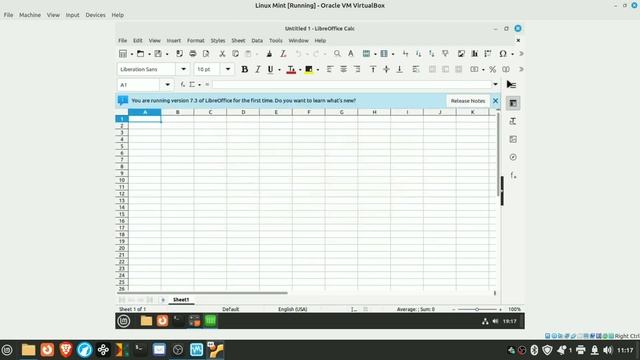Open the Function Wizard icon
Screen dimensions: 640x360
click(182, 84)
